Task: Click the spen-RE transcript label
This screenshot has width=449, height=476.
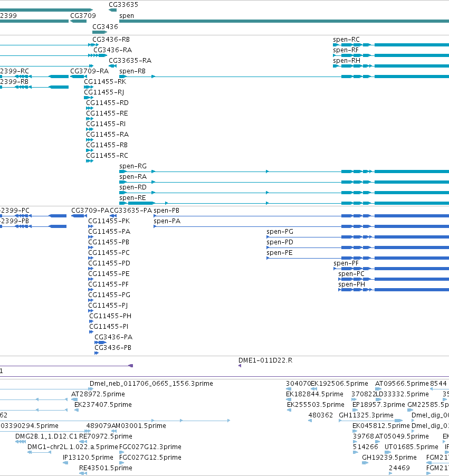Action: point(132,198)
